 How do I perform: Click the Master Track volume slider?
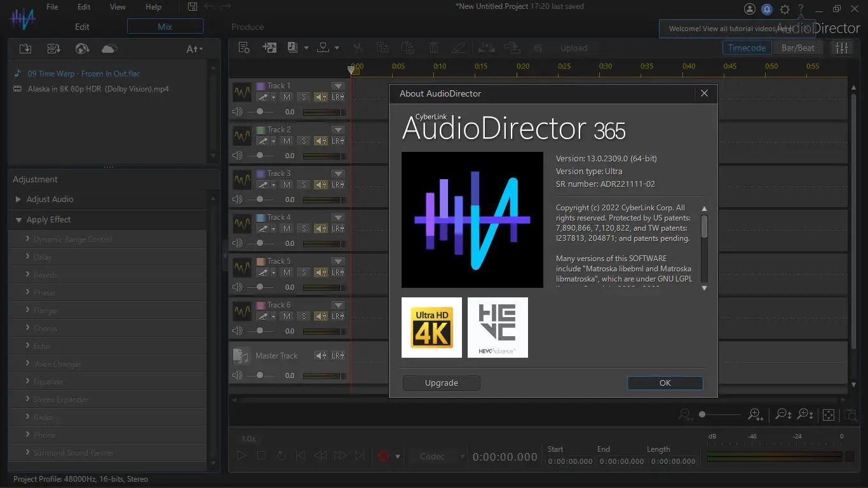[260, 376]
